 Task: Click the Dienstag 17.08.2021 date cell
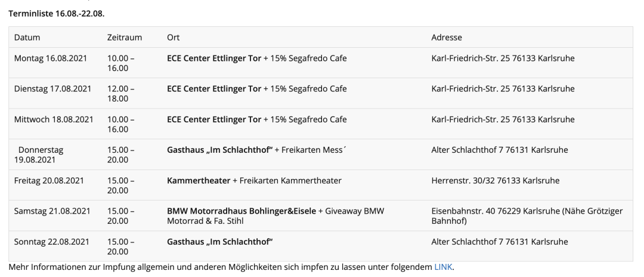click(x=52, y=89)
